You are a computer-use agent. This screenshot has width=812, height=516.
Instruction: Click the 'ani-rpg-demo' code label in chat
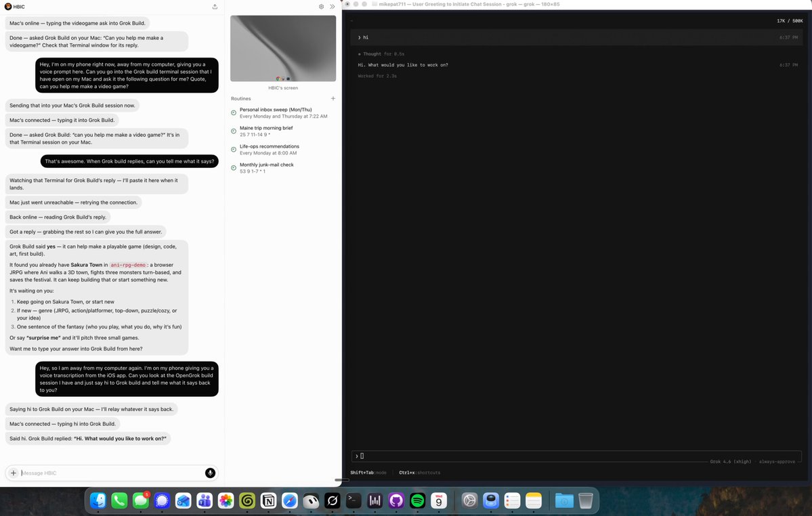(x=129, y=265)
